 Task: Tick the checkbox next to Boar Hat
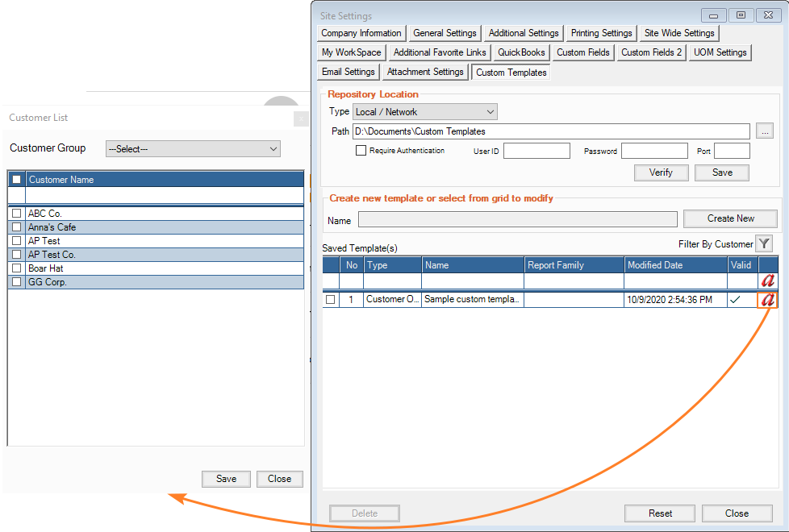(x=16, y=268)
